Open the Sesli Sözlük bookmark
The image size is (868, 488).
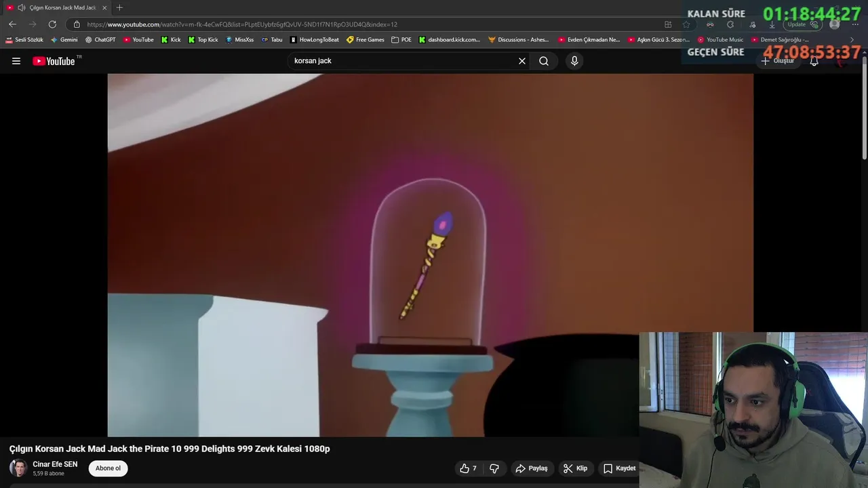24,40
